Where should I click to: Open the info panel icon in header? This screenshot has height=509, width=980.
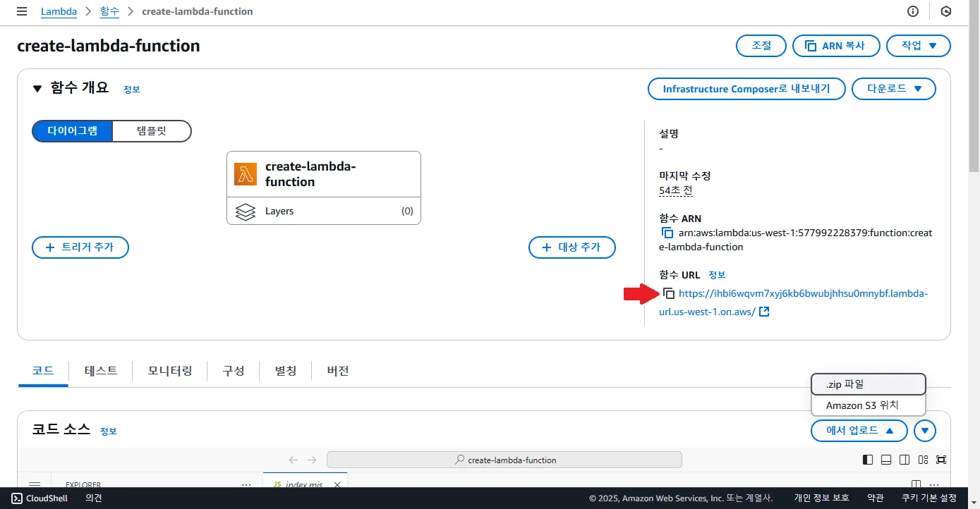click(x=913, y=11)
